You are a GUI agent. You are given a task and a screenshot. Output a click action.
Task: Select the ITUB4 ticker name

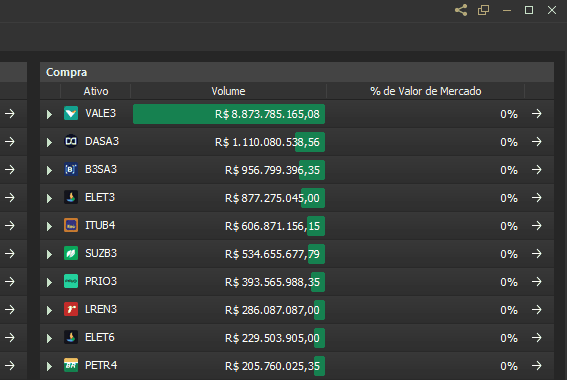click(100, 226)
